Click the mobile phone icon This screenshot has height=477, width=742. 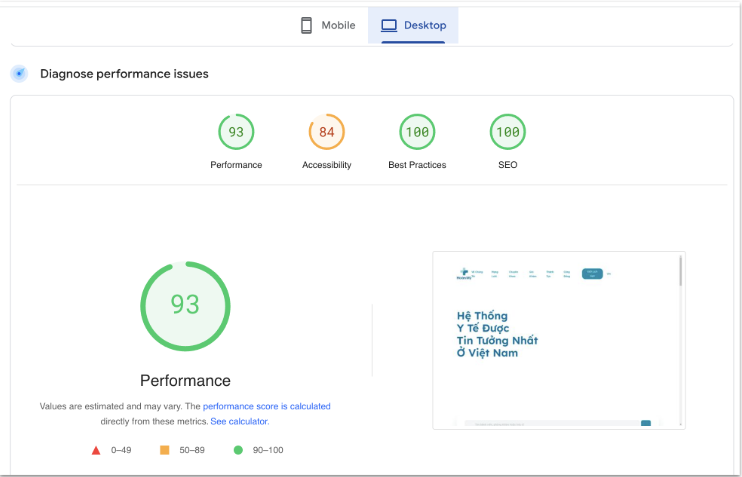pos(307,25)
